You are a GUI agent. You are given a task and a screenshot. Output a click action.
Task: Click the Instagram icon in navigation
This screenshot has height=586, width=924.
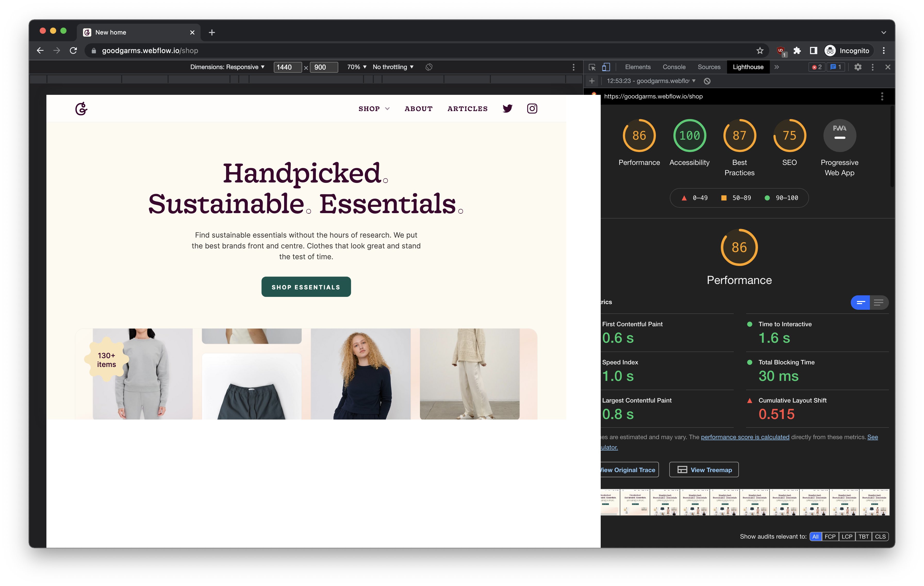[x=532, y=108]
